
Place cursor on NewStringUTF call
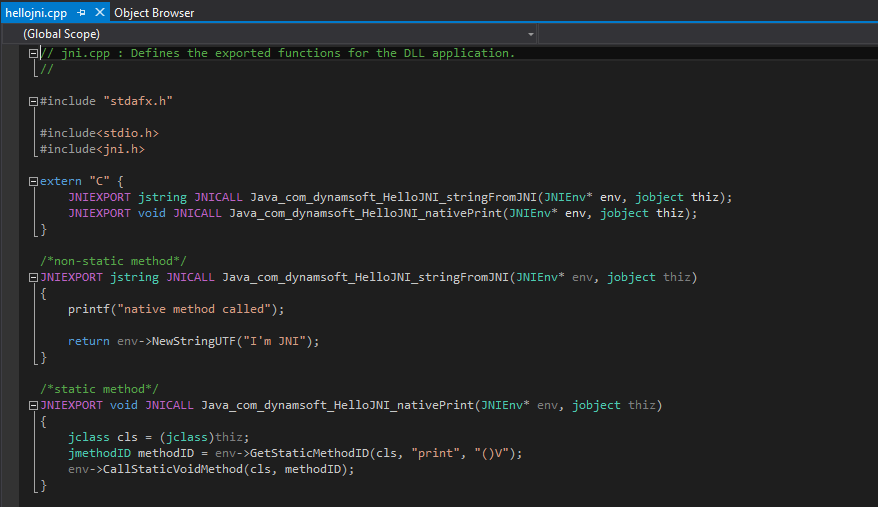click(x=200, y=341)
